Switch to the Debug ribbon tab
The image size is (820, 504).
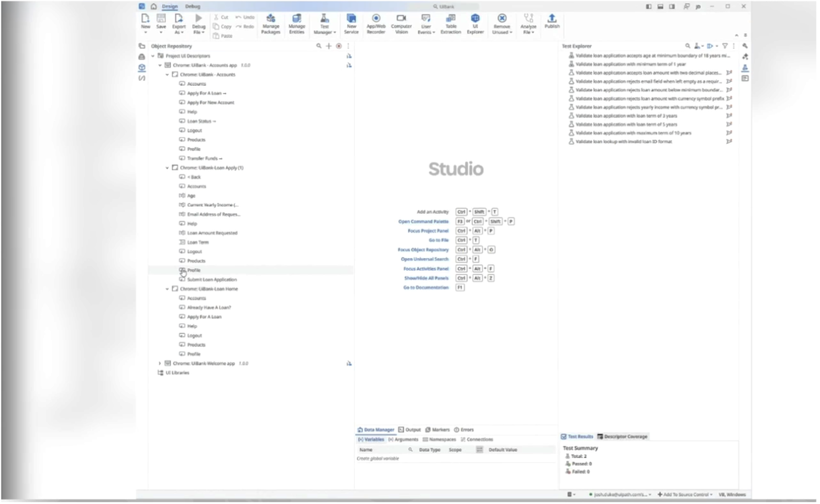tap(193, 6)
